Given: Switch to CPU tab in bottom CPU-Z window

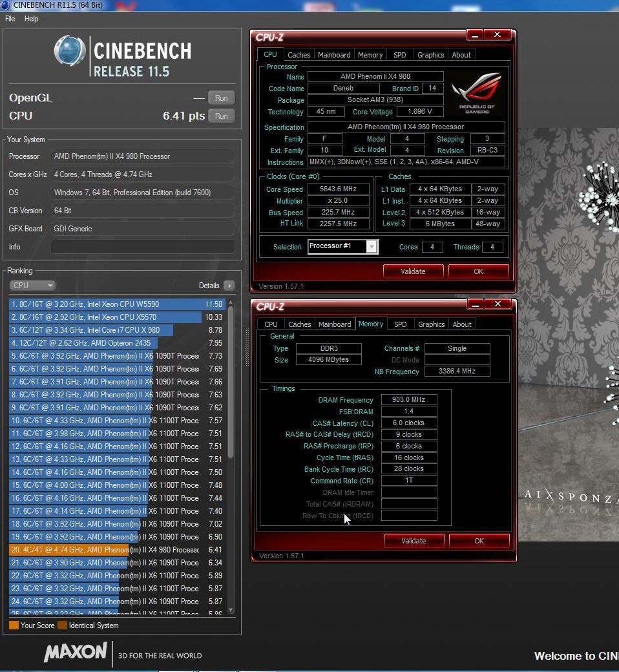Looking at the screenshot, I should coord(271,324).
